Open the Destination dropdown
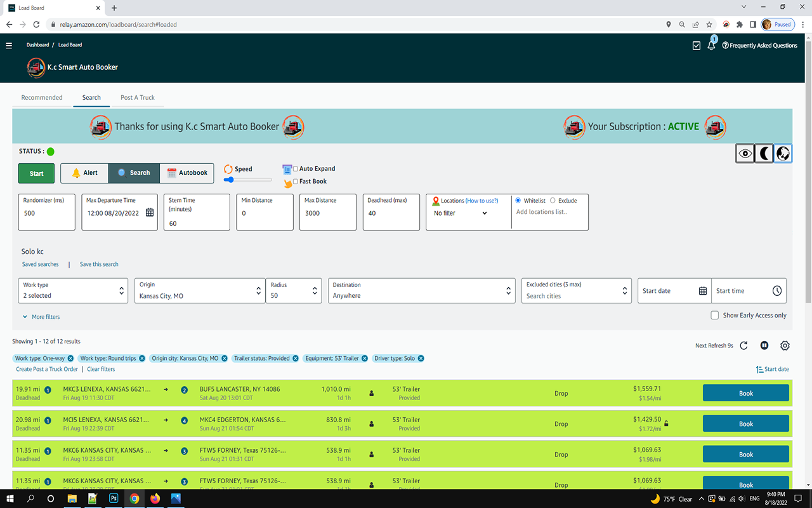Screen dimensions: 812x508 tap(422, 291)
